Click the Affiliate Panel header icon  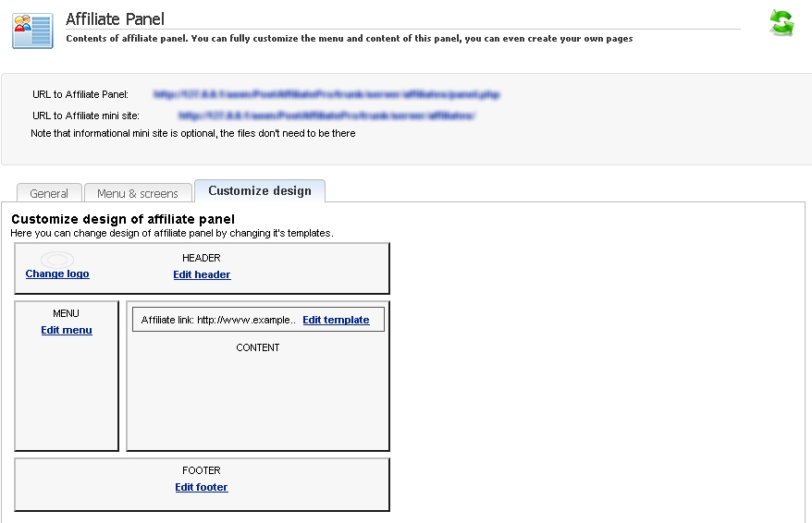tap(32, 31)
